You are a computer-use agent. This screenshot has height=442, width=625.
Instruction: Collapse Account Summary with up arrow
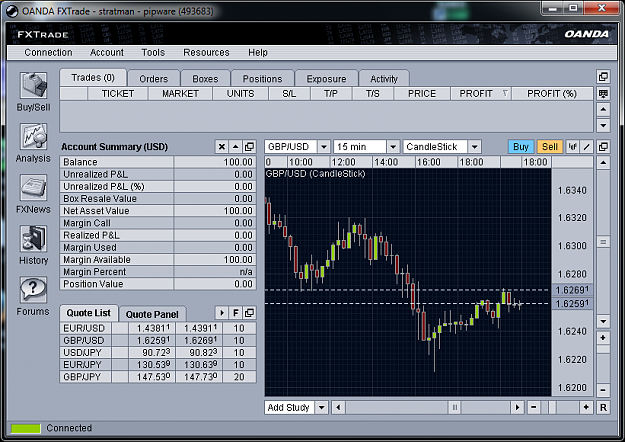235,147
